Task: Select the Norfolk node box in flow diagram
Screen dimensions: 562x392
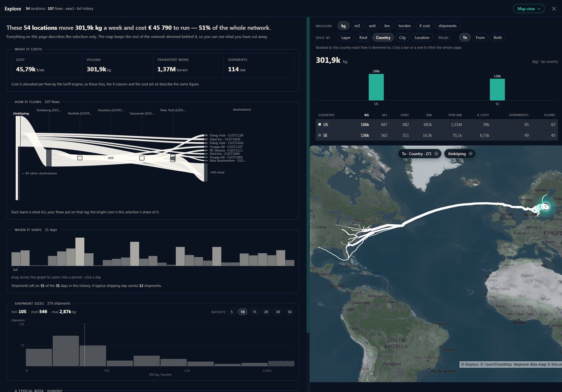Action: tap(80, 158)
